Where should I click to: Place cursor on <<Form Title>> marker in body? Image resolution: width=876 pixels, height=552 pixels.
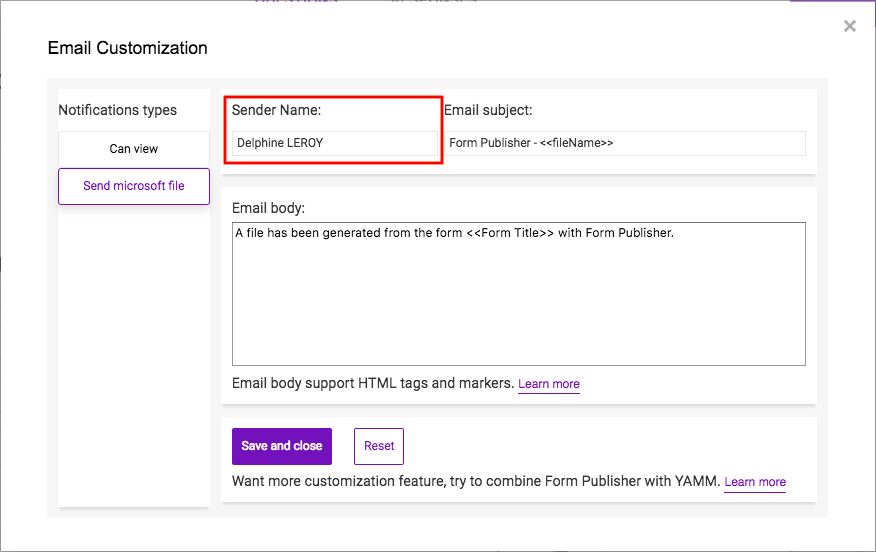510,233
